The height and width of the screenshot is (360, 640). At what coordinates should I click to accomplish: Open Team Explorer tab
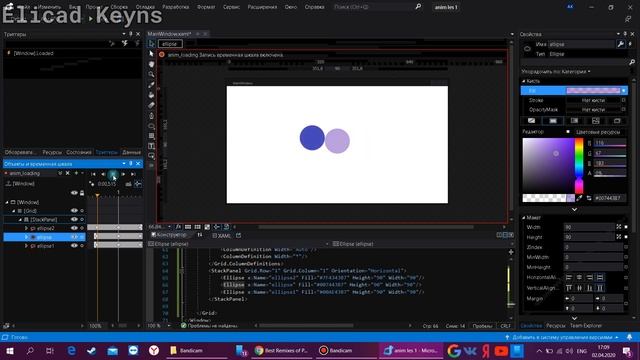click(x=586, y=325)
